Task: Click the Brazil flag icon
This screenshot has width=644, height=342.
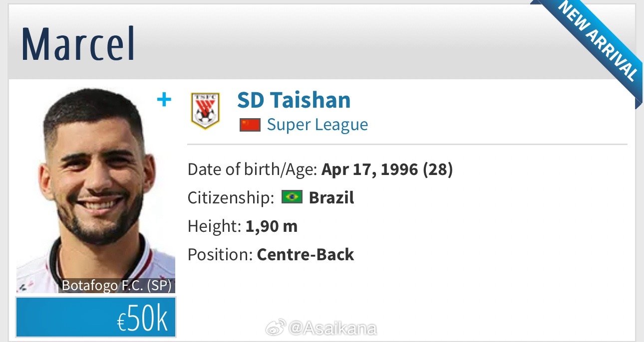Action: (292, 197)
